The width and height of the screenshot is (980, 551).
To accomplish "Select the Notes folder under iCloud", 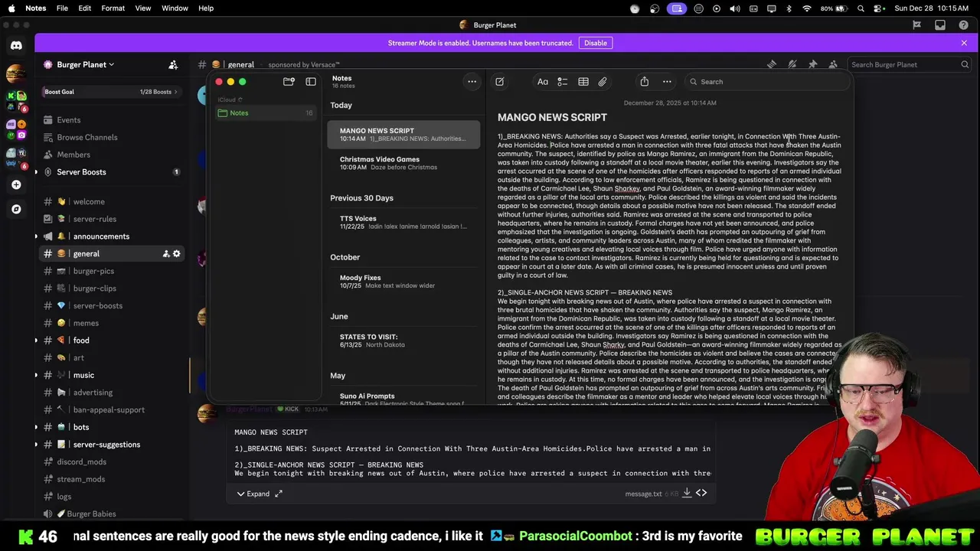I will pyautogui.click(x=265, y=113).
